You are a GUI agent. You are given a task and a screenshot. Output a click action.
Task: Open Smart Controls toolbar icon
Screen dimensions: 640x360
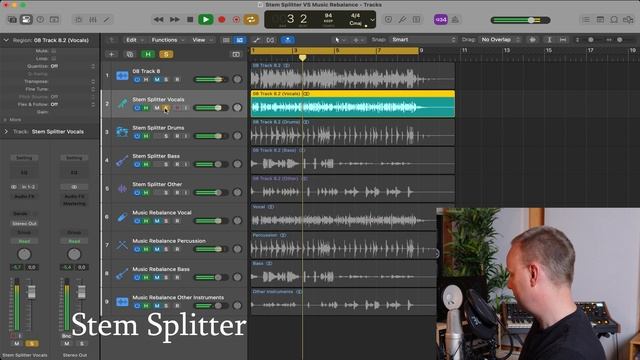78,20
